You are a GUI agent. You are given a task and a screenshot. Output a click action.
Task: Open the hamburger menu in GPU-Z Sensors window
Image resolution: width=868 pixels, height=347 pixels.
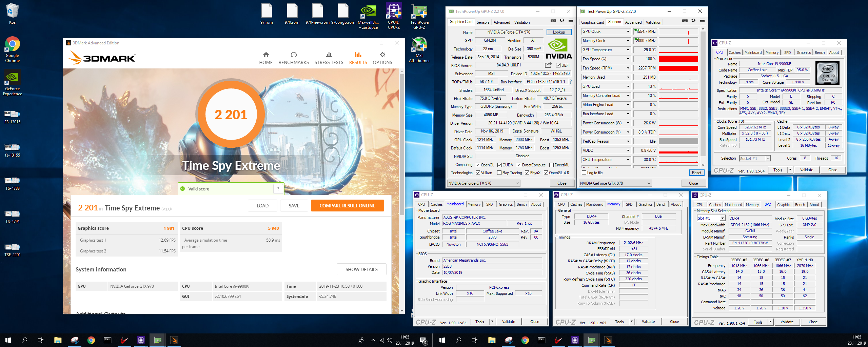tap(702, 21)
